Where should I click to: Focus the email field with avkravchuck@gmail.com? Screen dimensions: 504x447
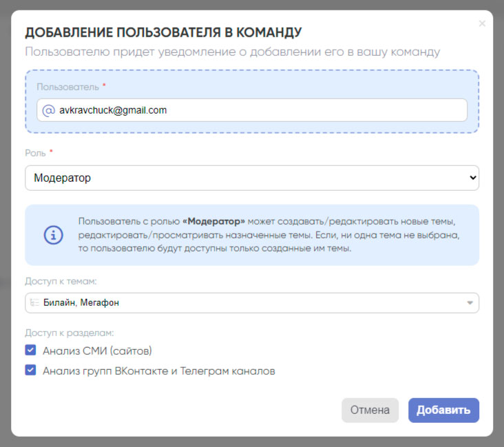click(x=258, y=110)
